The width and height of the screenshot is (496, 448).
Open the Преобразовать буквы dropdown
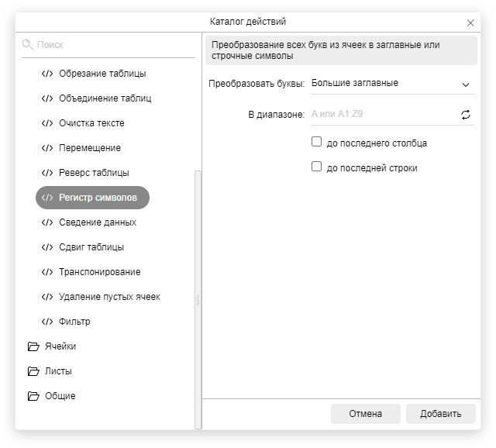click(391, 84)
